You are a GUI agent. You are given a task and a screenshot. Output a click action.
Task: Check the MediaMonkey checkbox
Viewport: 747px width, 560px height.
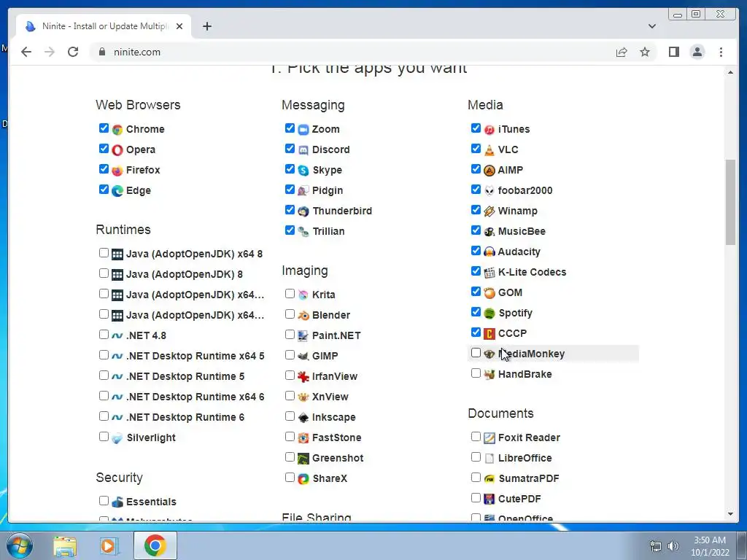[476, 353]
